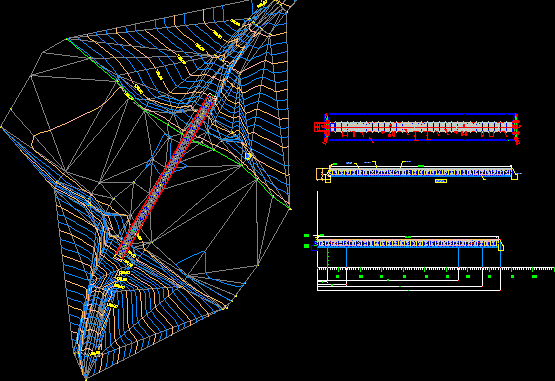Click the yellow abutment at the right end of the bottom profile
This screenshot has width=555, height=381.
click(501, 246)
